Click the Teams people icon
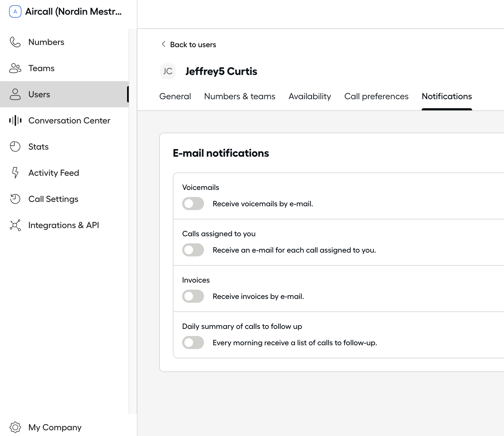 tap(15, 68)
